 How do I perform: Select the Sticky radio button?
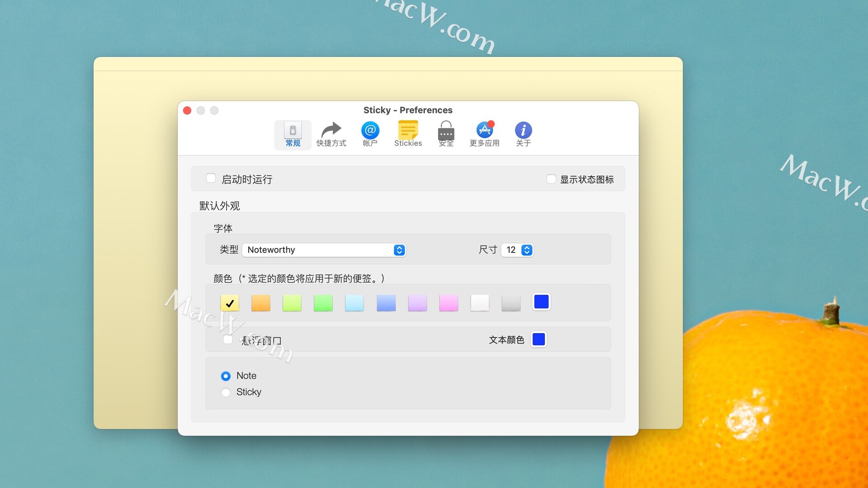click(226, 392)
